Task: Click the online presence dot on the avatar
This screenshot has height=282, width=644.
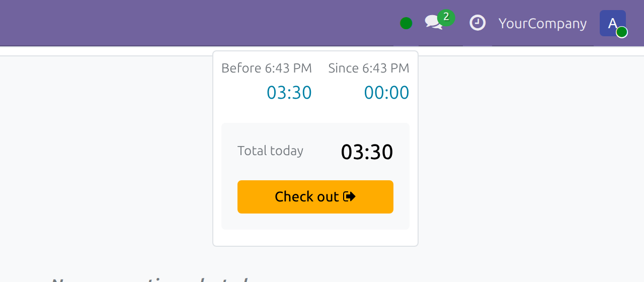Action: [x=622, y=32]
